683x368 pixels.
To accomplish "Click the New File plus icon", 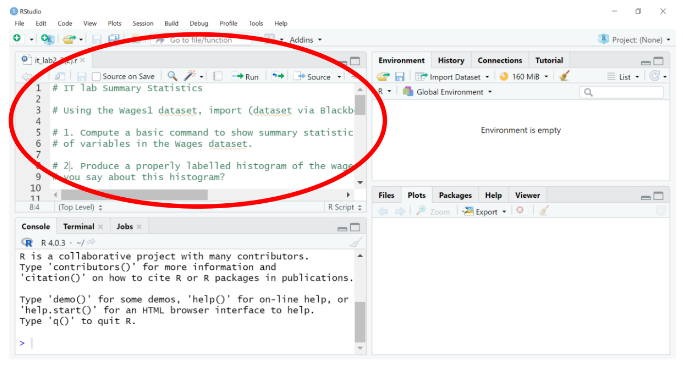I will [17, 39].
